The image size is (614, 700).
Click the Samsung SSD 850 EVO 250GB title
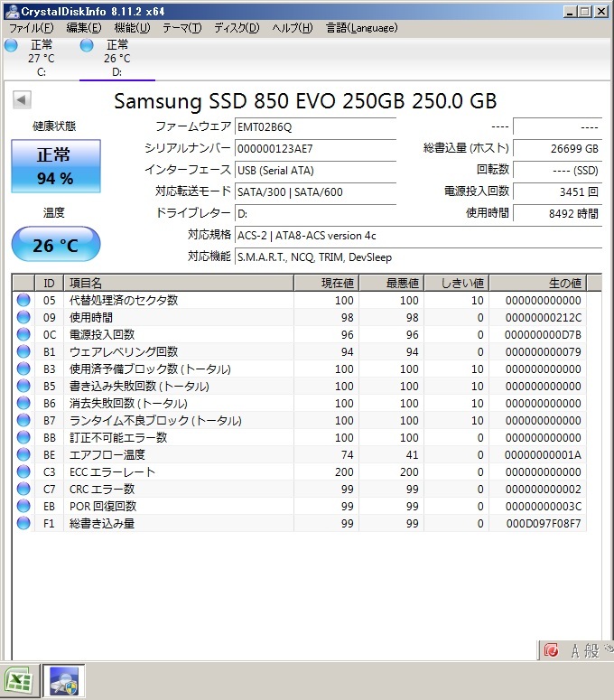click(x=305, y=101)
